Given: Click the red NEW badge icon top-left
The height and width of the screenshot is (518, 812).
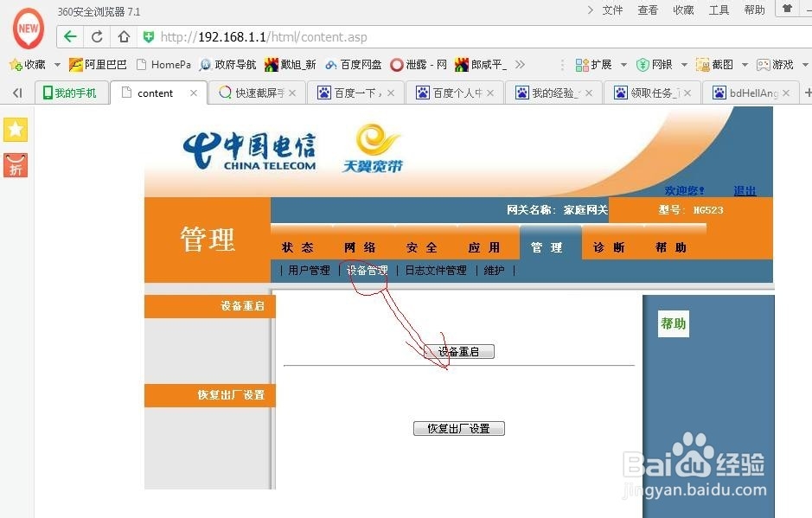Looking at the screenshot, I should [27, 27].
